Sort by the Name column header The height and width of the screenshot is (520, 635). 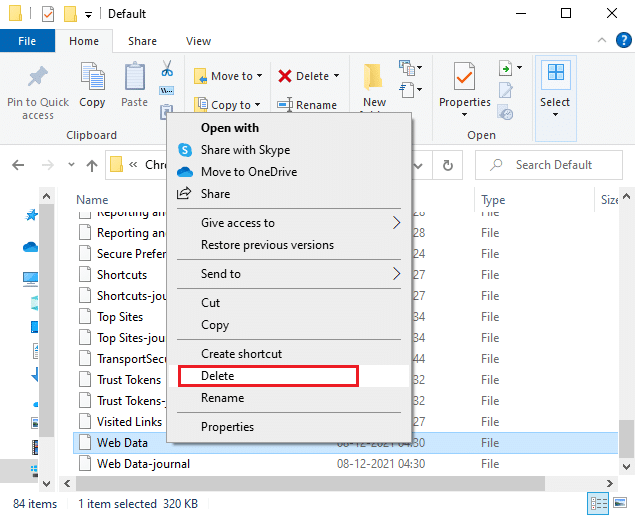tap(92, 200)
